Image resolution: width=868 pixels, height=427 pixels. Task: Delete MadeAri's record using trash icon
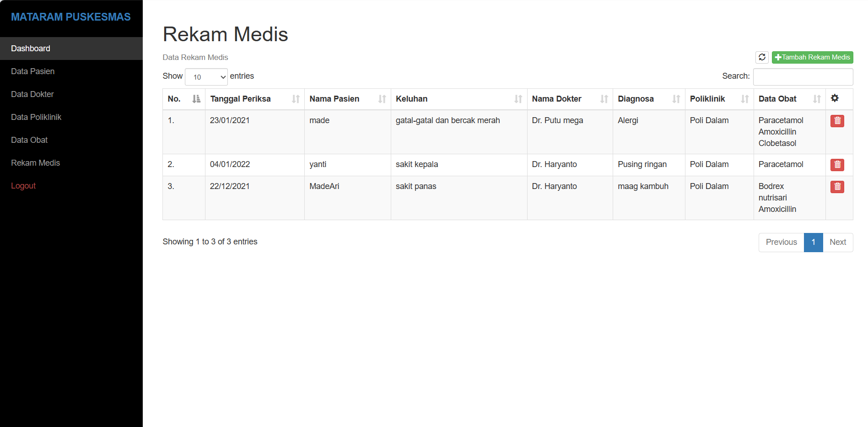pos(837,187)
